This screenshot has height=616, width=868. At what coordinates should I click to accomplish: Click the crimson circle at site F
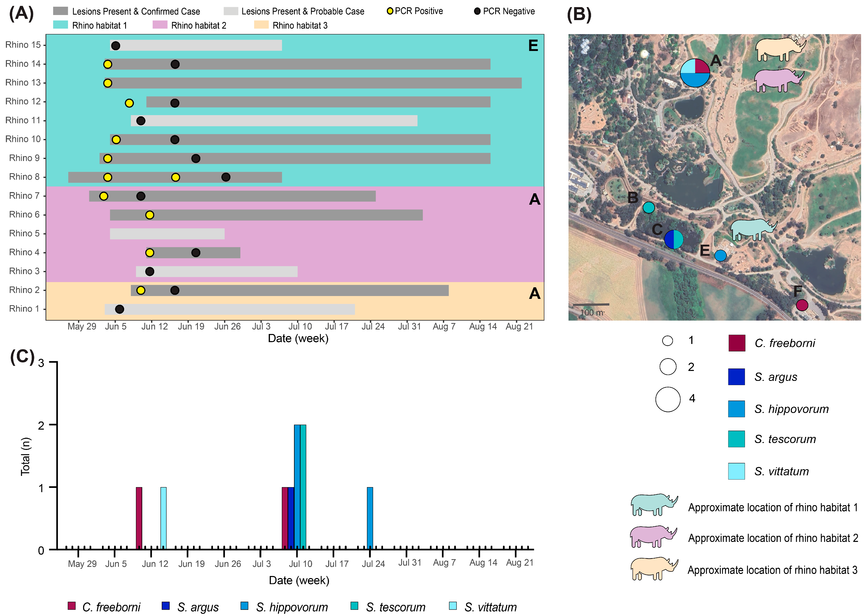tap(802, 305)
